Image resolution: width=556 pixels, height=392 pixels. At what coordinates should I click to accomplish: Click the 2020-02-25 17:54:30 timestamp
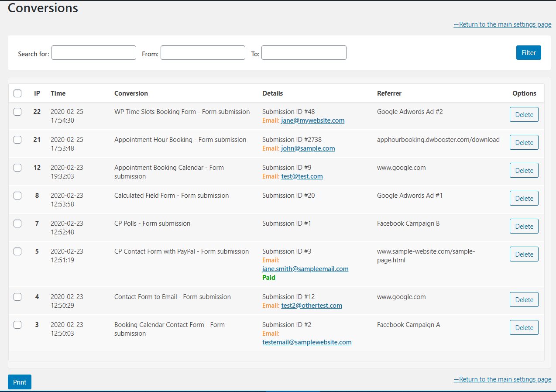pyautogui.click(x=67, y=116)
